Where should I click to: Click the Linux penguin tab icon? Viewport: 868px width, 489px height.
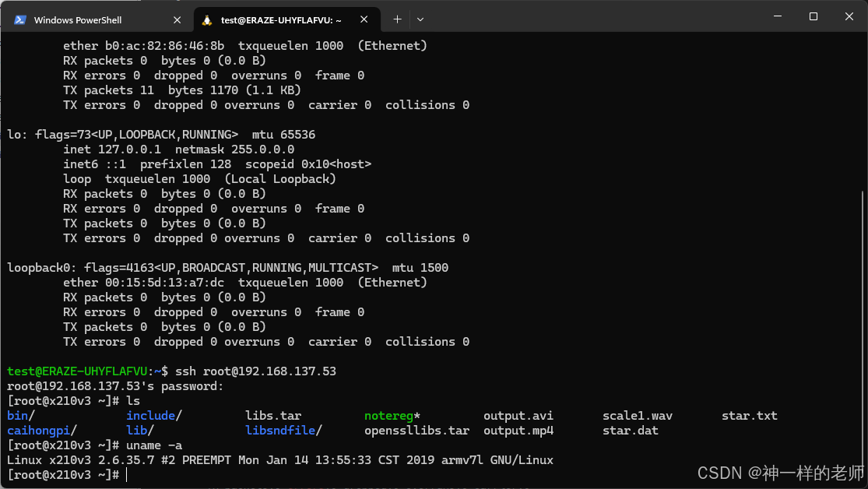207,20
